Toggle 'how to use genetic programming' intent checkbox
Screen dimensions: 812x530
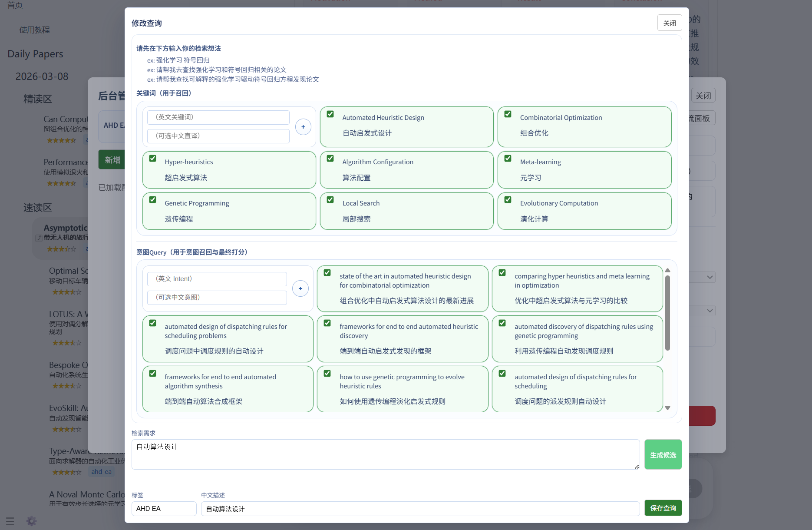click(x=327, y=374)
